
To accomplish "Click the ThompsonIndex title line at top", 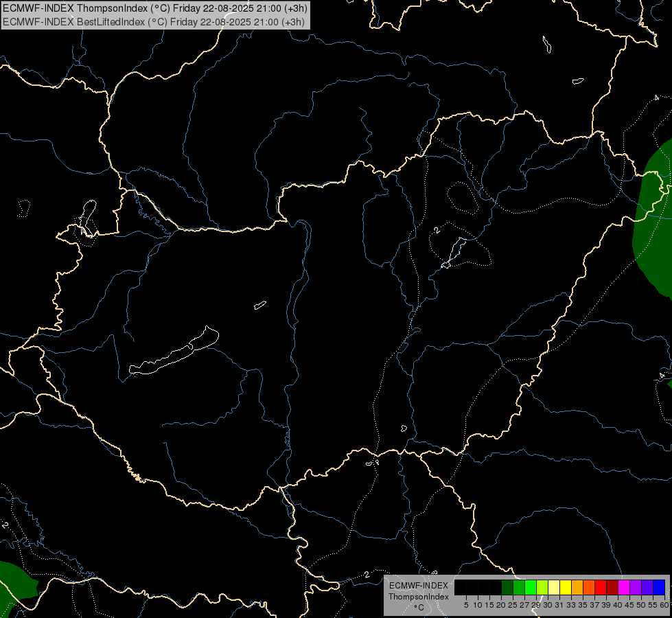I will (154, 8).
